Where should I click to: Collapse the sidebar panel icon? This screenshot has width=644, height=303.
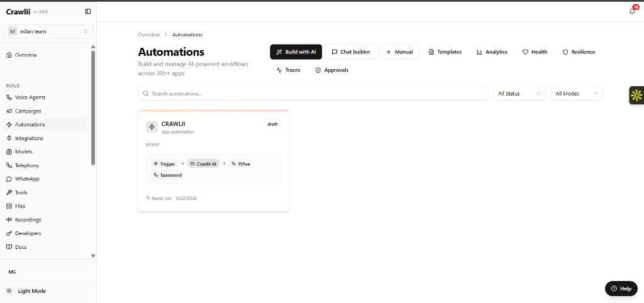88,11
